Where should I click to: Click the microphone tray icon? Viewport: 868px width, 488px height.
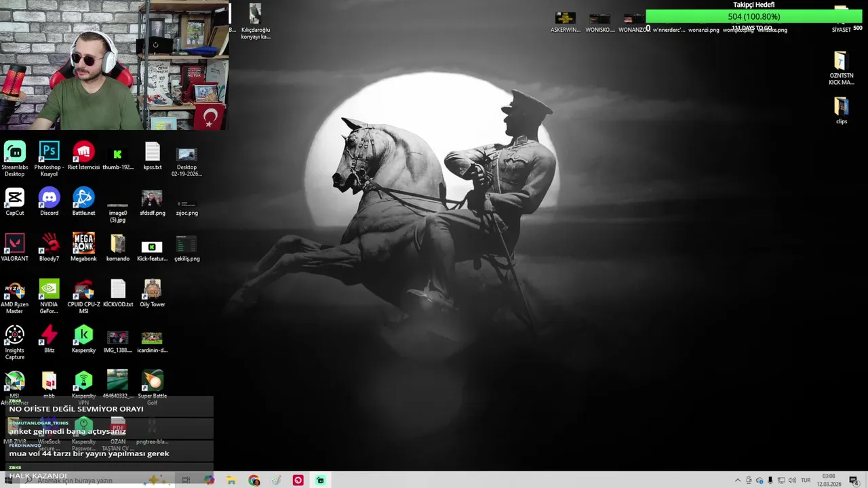tap(770, 480)
